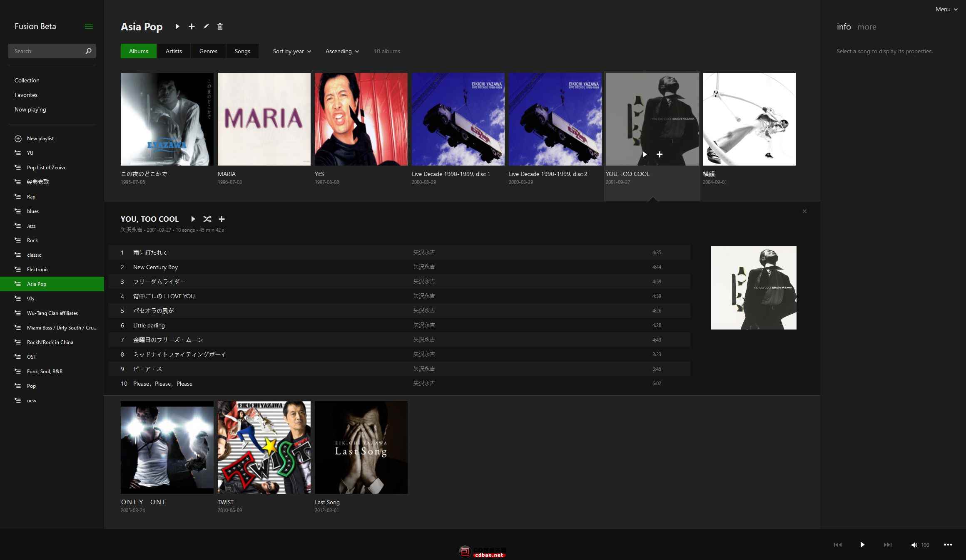Open the classic playlist
The width and height of the screenshot is (966, 560).
tap(52, 255)
